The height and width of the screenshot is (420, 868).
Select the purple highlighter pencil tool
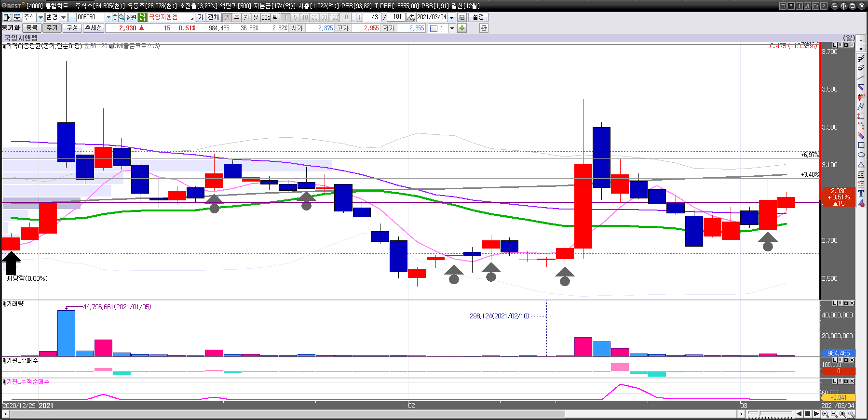[x=861, y=135]
